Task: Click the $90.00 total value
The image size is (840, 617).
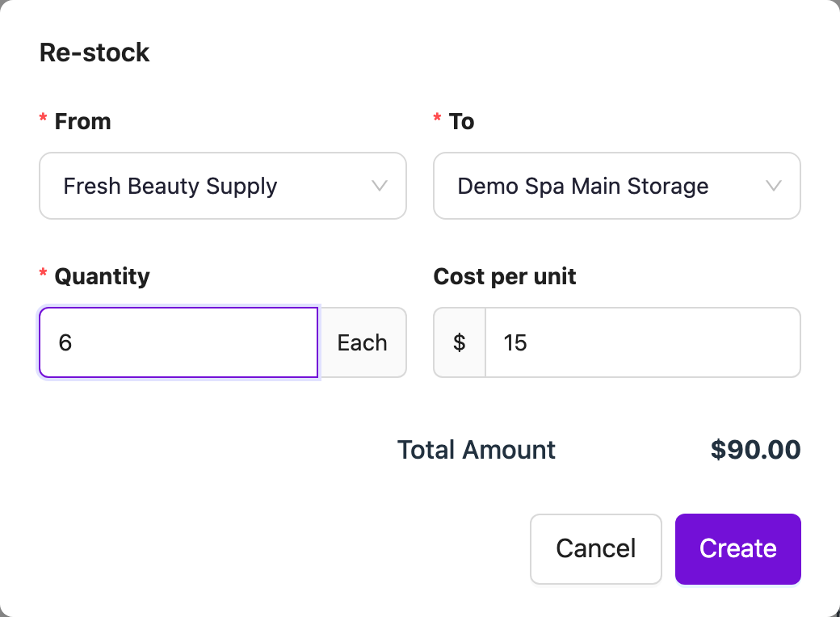Action: tap(755, 450)
